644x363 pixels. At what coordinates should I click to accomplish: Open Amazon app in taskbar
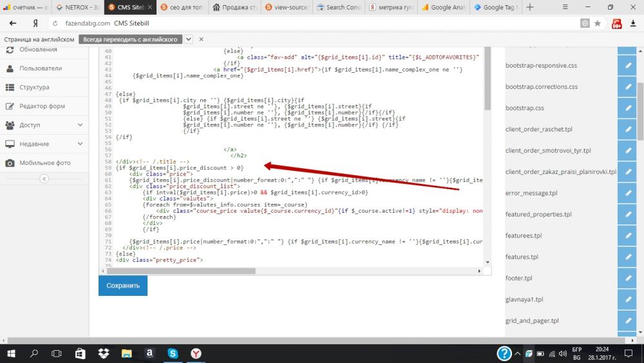[149, 353]
